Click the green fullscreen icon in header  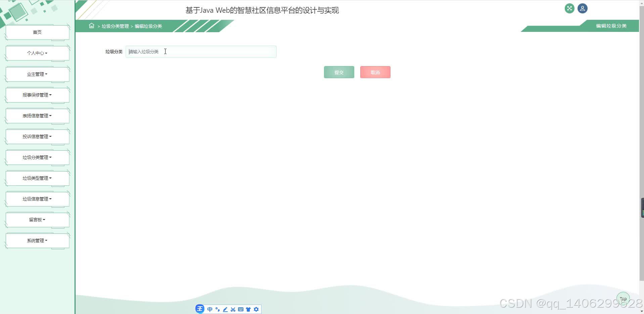(x=569, y=8)
